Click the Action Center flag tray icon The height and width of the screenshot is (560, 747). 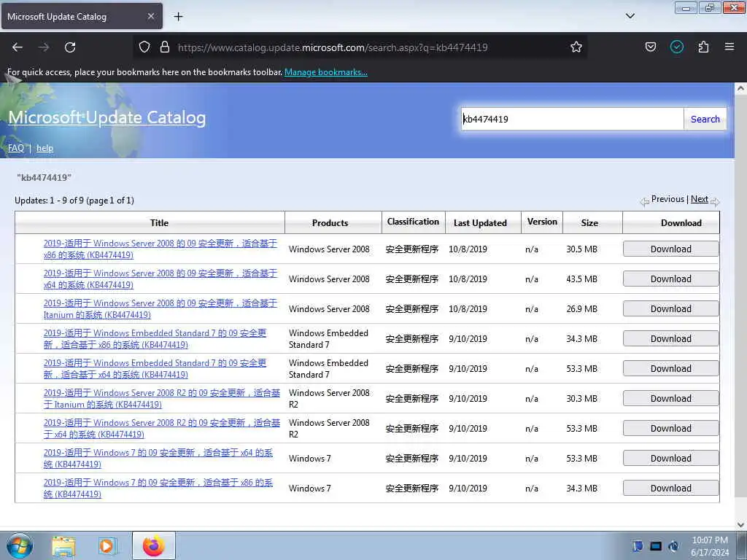(x=638, y=546)
